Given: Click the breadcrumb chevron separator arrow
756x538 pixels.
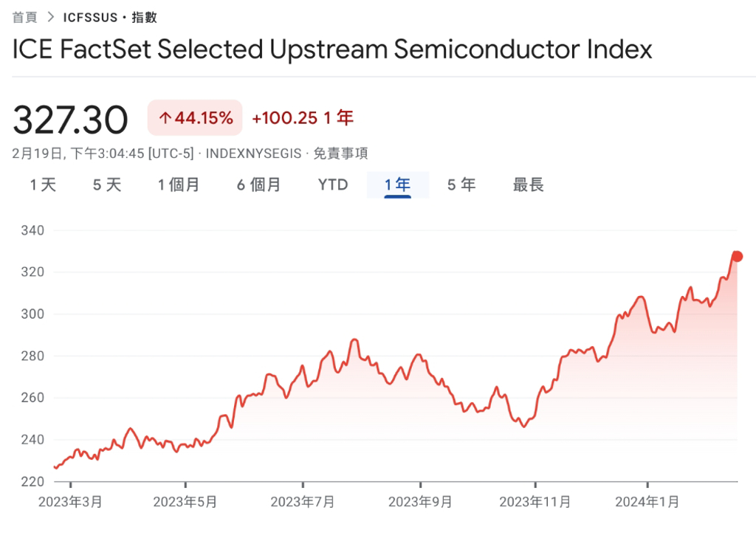Looking at the screenshot, I should click(50, 17).
